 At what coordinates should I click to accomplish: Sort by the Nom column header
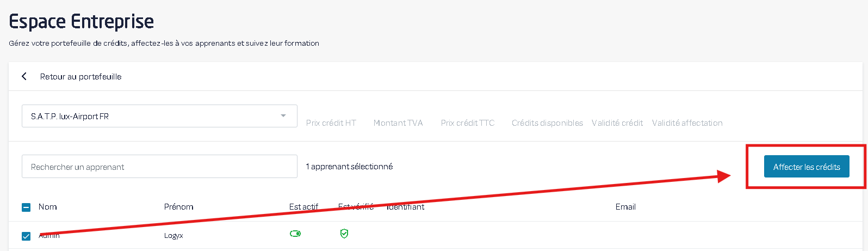tap(48, 207)
